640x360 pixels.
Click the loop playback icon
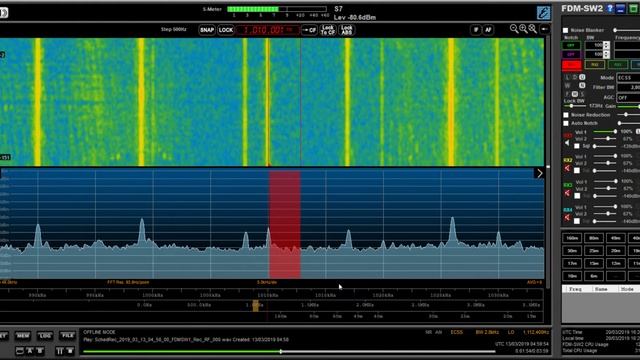coord(20,351)
